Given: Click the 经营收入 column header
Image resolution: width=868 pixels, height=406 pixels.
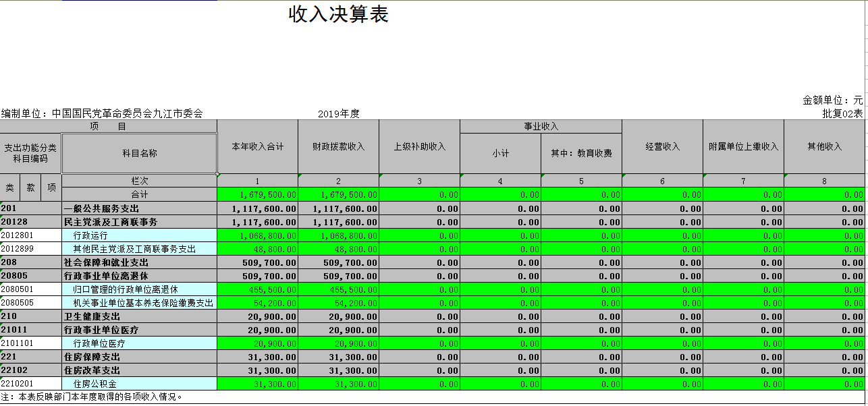Looking at the screenshot, I should coord(662,147).
